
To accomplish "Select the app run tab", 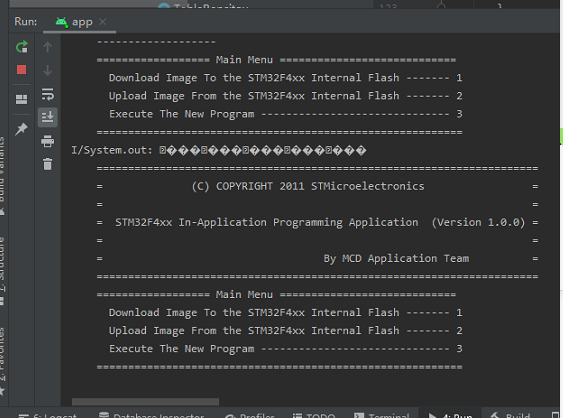I will click(79, 22).
